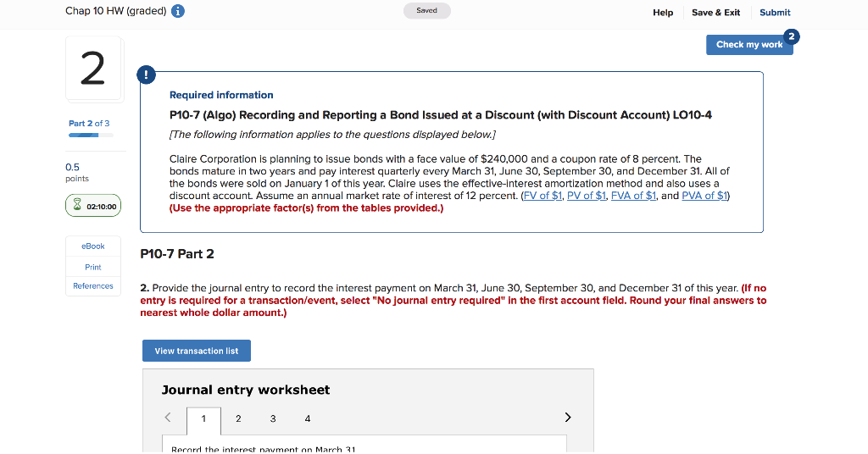Click the question number 2 box
Image resolution: width=868 pixels, height=454 pixels.
pyautogui.click(x=93, y=69)
